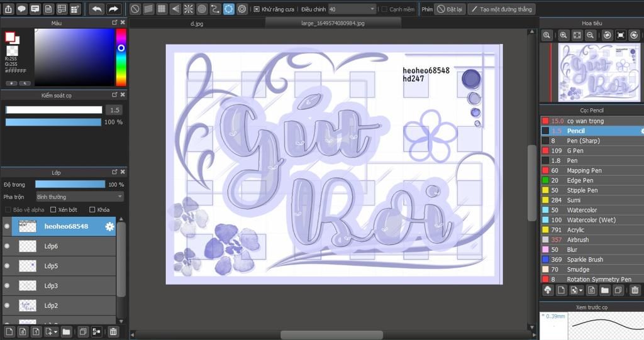Screen dimensions: 644x340
Task: Choose the Rotation Symmetry Pen brush
Action: tap(592, 279)
